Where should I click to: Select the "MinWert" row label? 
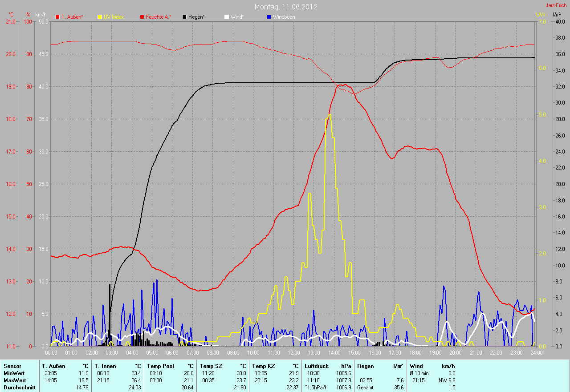(x=14, y=373)
